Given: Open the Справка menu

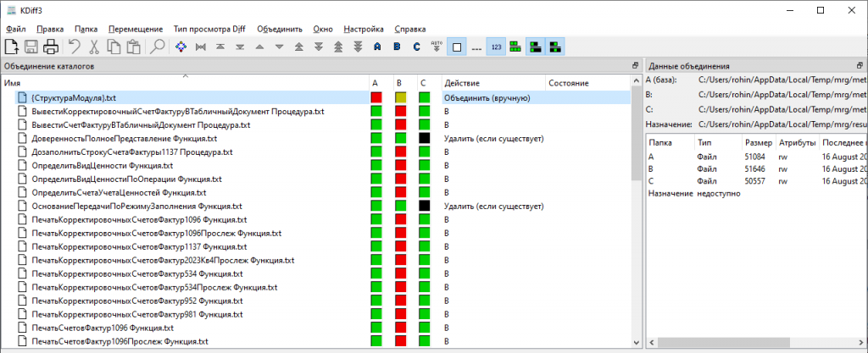Looking at the screenshot, I should tap(410, 29).
